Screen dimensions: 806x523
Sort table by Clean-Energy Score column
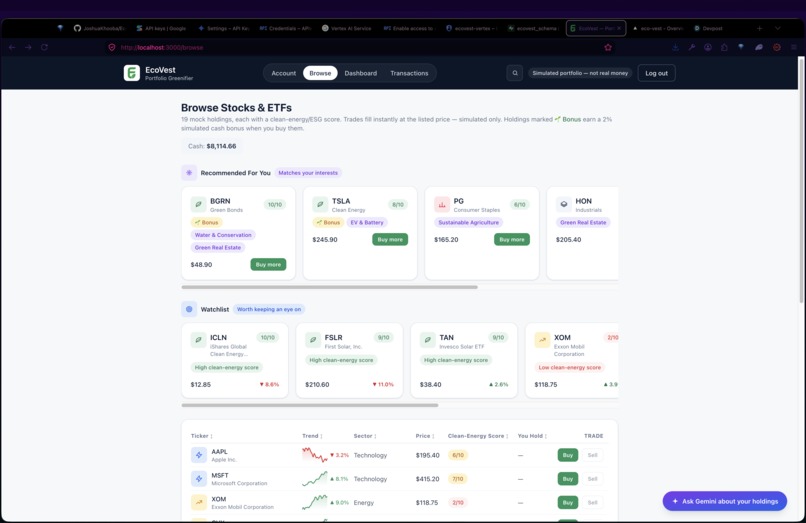click(478, 436)
